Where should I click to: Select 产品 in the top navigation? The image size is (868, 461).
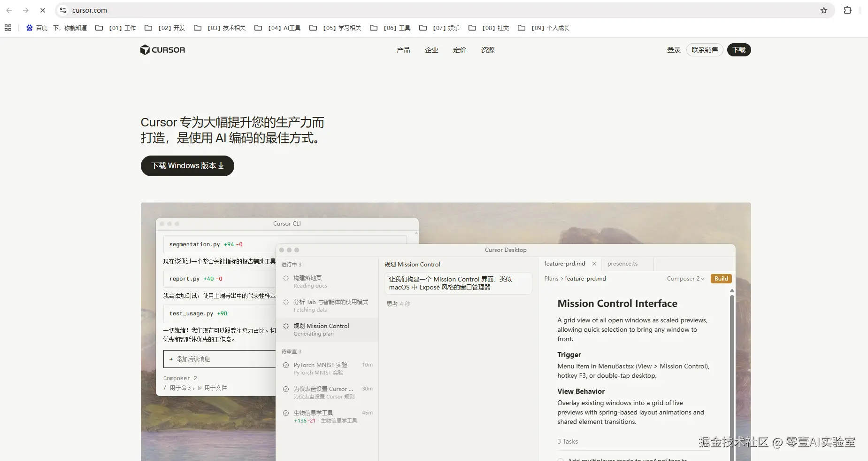(x=404, y=50)
